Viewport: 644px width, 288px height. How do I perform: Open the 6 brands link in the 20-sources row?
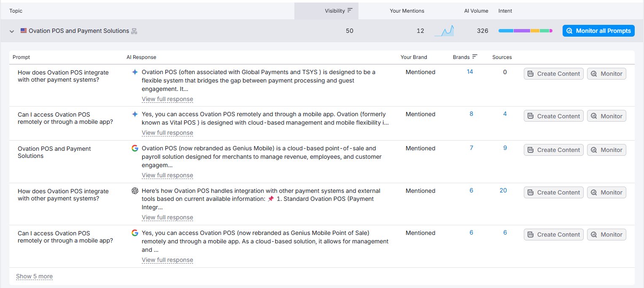(x=472, y=191)
